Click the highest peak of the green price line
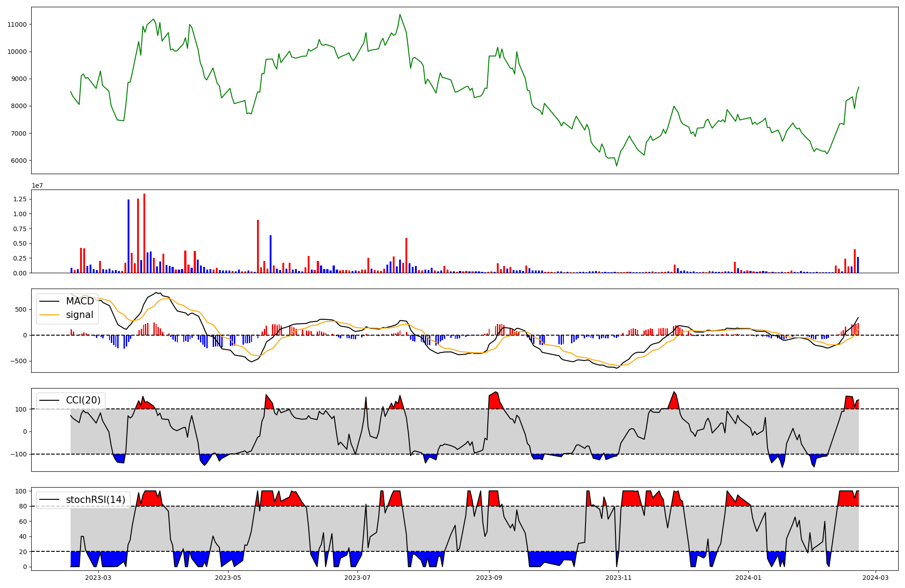Screen dimensions: 905x588 (x=400, y=14)
